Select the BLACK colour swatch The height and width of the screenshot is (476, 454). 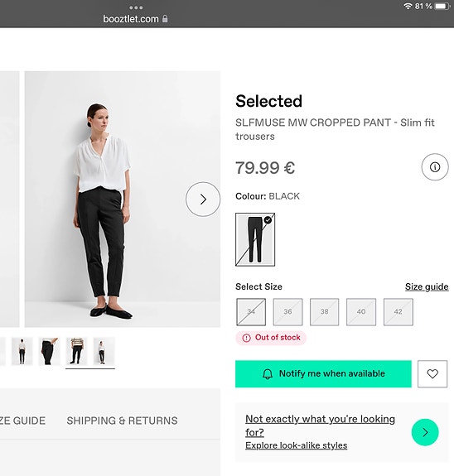[255, 239]
